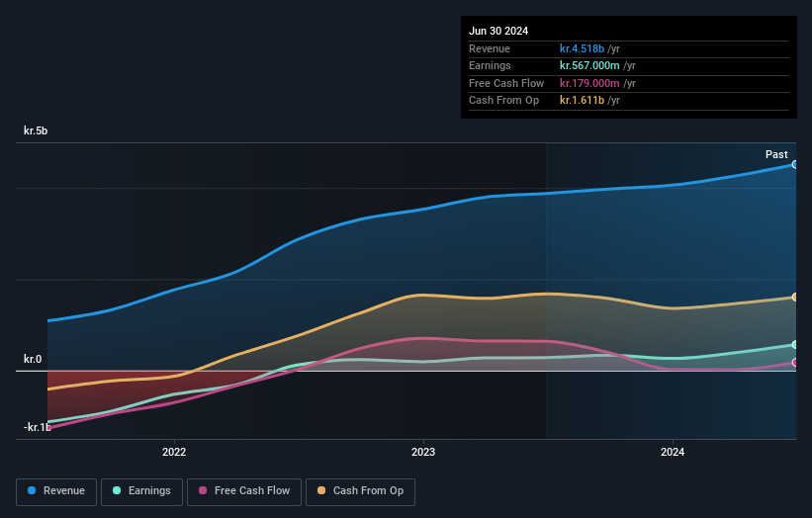Viewport: 812px width, 518px height.
Task: Click the Earnings line end data point
Action: point(794,345)
